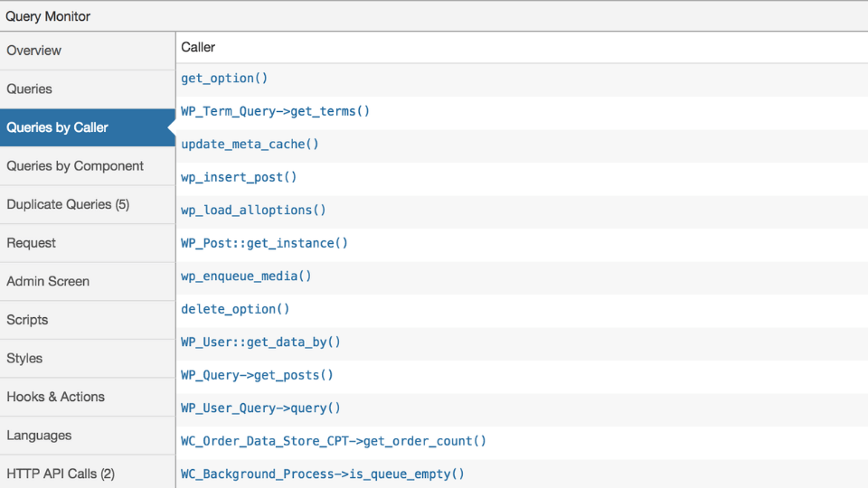
Task: Click WP_Post::get_instance() caller link
Action: point(264,243)
